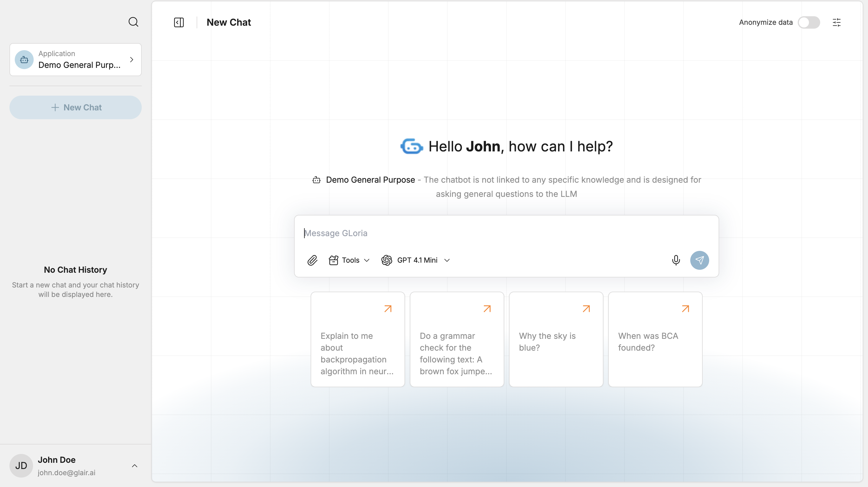Select 'Why the sky is blue?' suggestion
Viewport: 868px width, 487px height.
556,339
